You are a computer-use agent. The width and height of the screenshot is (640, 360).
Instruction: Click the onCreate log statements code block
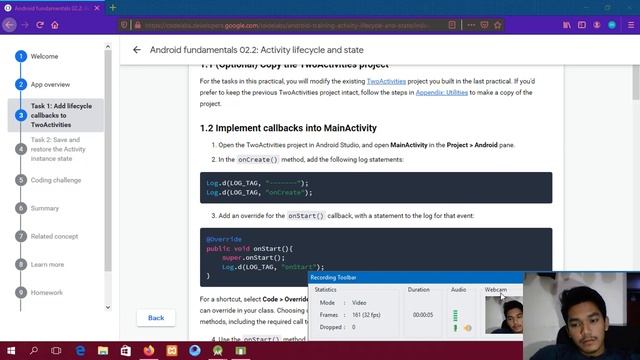pos(376,188)
